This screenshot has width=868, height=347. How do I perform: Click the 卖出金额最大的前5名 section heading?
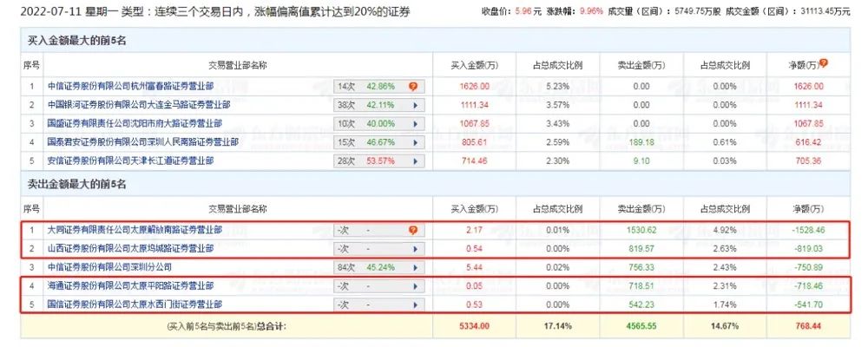77,185
